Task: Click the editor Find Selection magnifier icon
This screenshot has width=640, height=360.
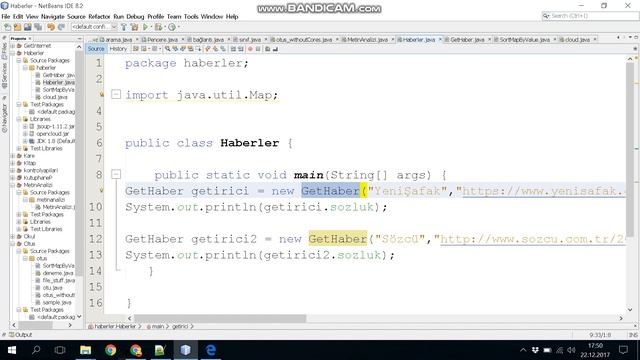Action: coord(168,49)
